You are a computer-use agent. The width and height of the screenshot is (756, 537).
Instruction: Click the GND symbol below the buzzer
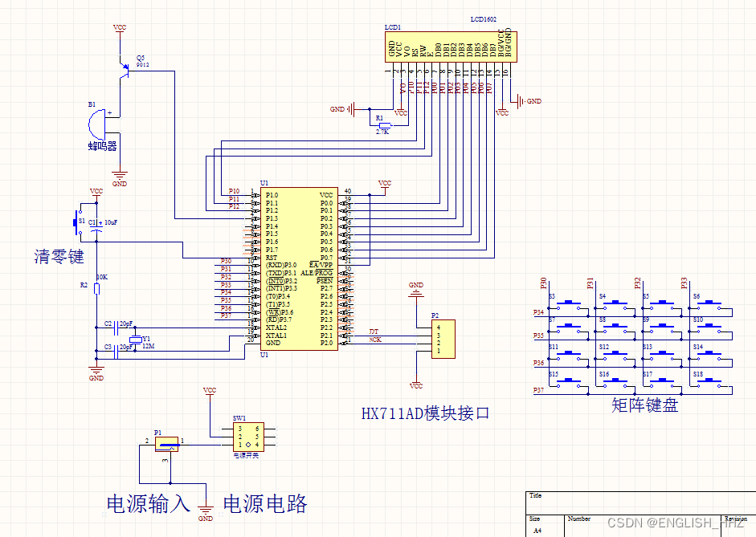120,177
